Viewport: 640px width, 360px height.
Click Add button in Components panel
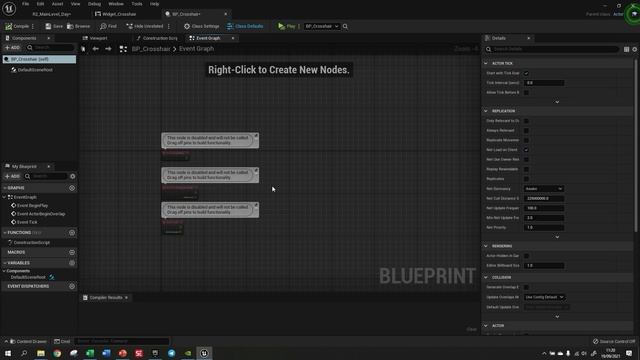coord(12,48)
